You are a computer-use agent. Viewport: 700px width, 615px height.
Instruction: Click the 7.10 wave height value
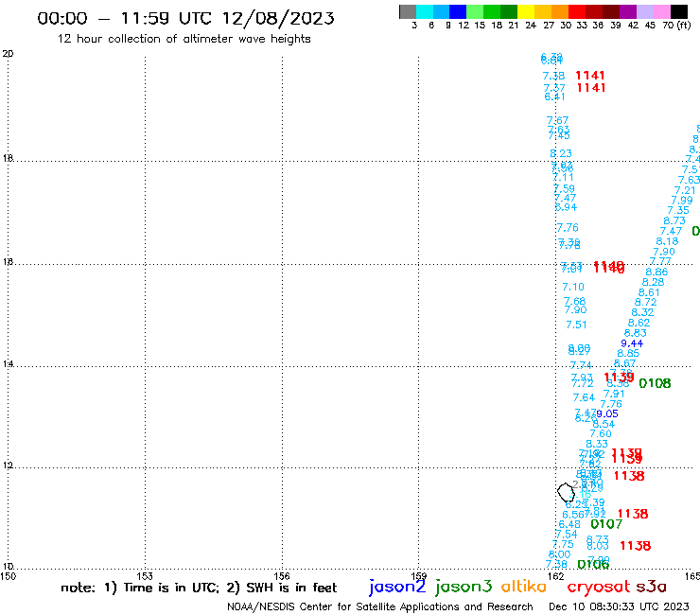(573, 287)
